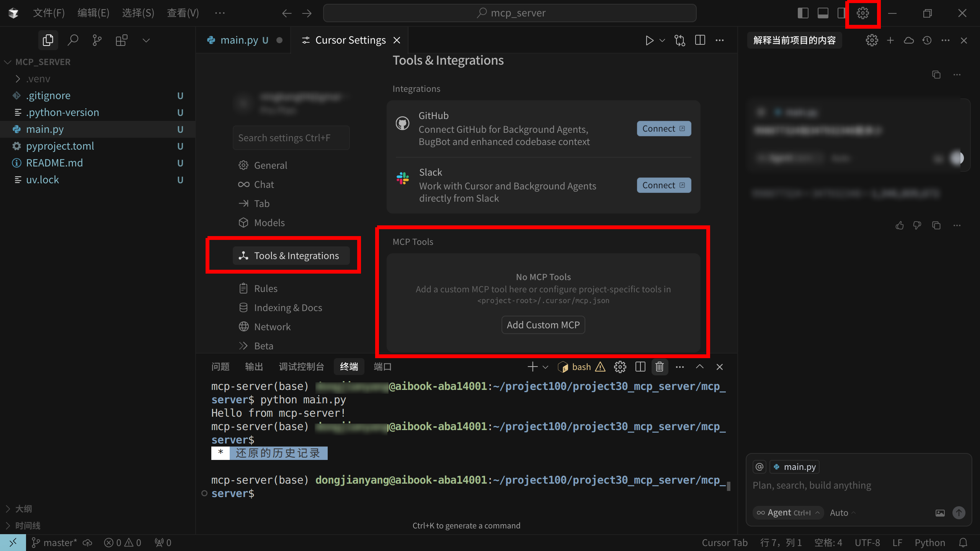Navigate back with the left arrow
The width and height of the screenshot is (980, 551).
tap(287, 13)
